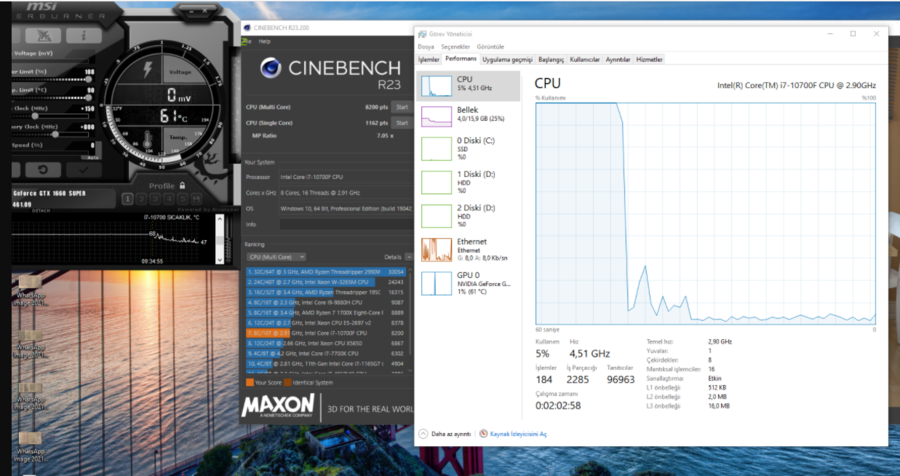Select highlighted ranking row 7 Intel Core i7-10700F

(326, 333)
